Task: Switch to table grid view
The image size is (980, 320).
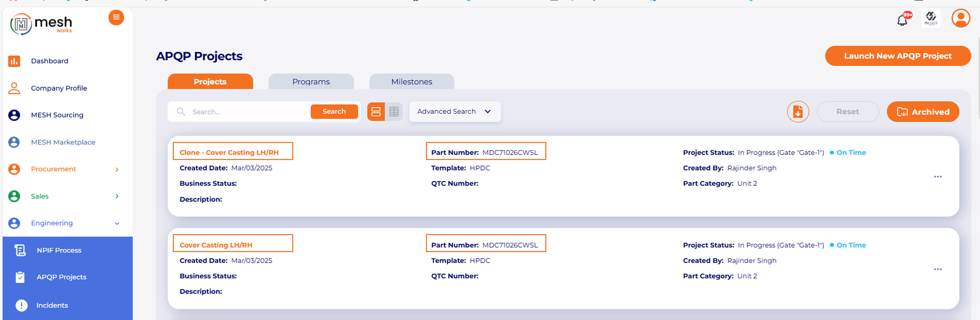Action: click(394, 112)
